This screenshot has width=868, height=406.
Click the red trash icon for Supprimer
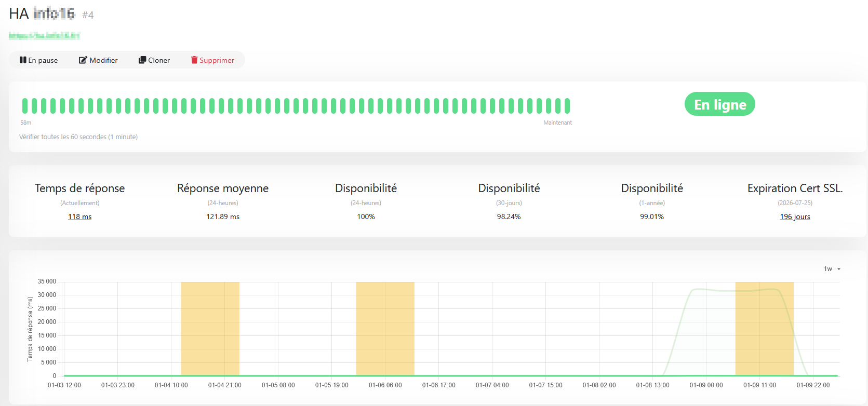tap(194, 60)
